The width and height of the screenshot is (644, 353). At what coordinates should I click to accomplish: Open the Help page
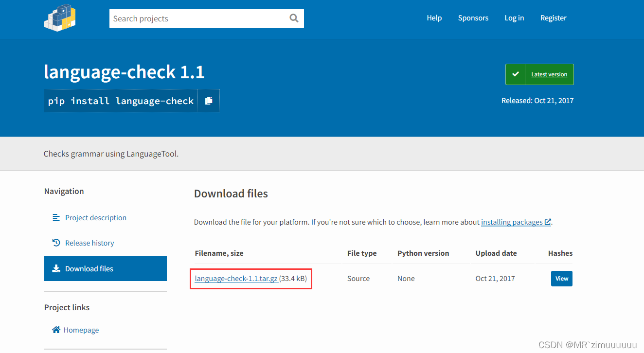point(434,18)
